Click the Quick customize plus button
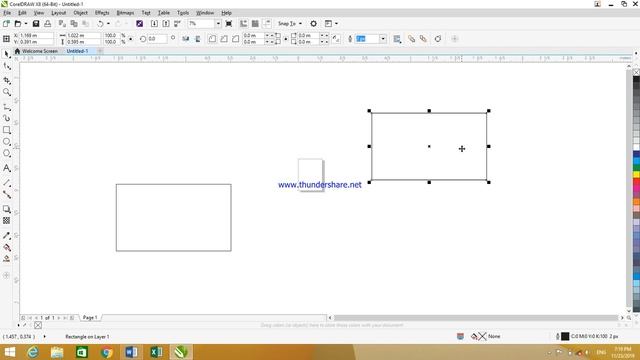Viewport: 640px width, 360px height. (455, 39)
